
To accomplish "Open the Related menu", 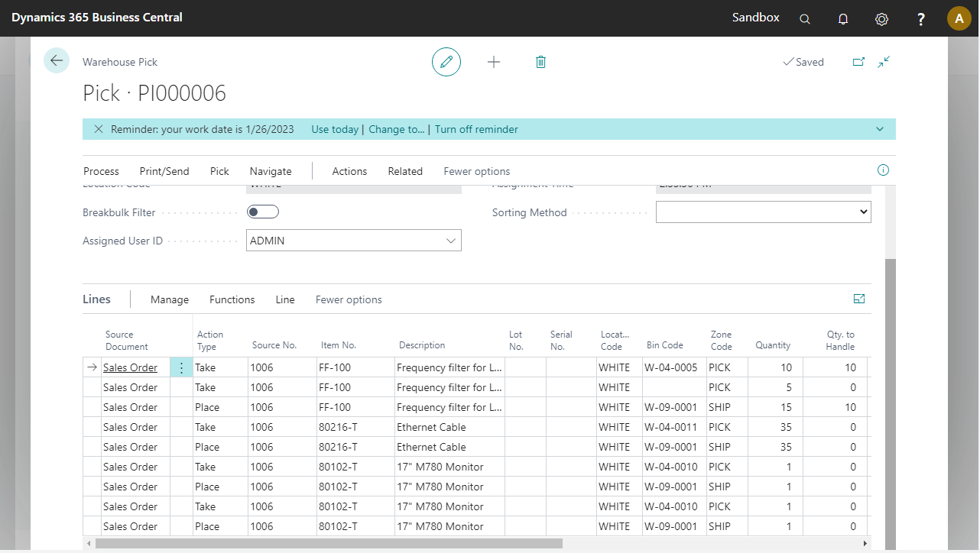I will click(x=405, y=171).
